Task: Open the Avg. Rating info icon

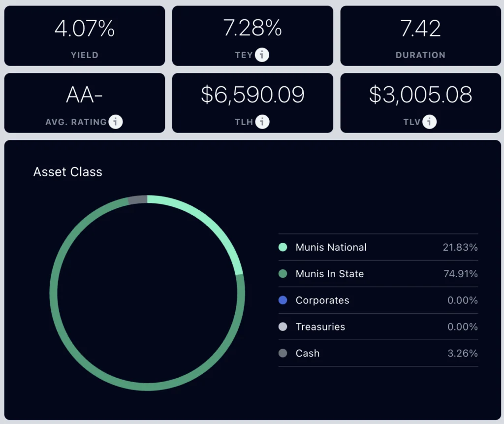Action: [115, 122]
